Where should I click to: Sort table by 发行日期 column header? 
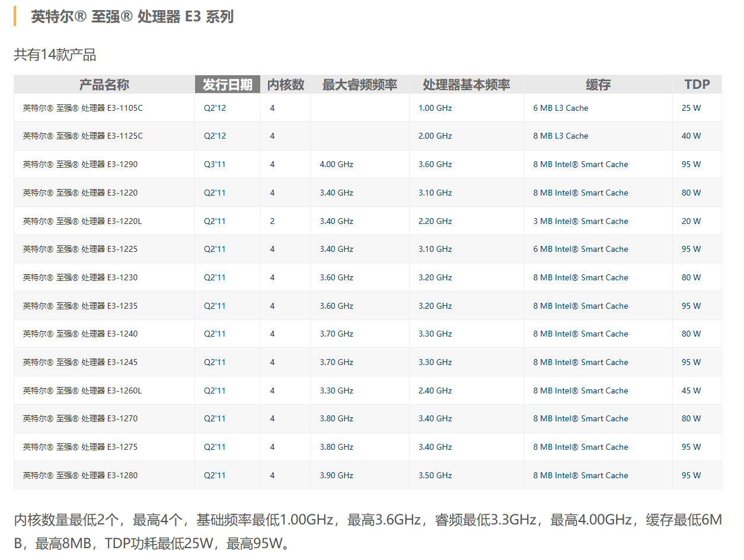[x=228, y=85]
